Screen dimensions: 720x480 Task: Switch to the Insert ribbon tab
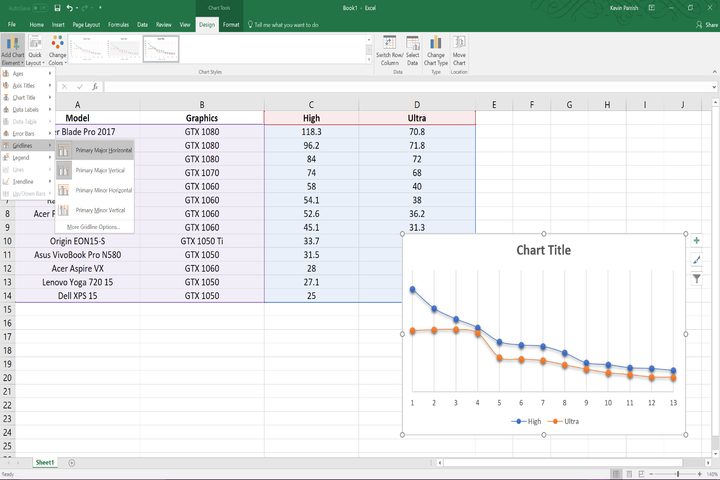tap(58, 25)
